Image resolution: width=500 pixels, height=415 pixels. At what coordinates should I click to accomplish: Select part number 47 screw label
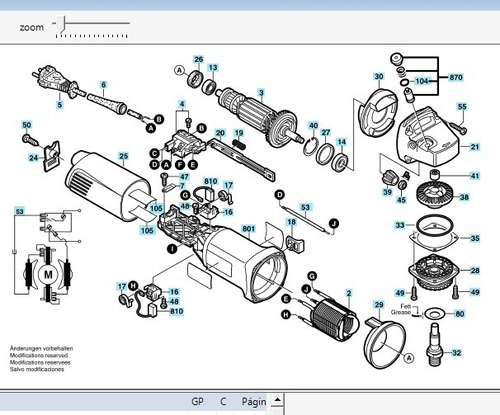(184, 177)
